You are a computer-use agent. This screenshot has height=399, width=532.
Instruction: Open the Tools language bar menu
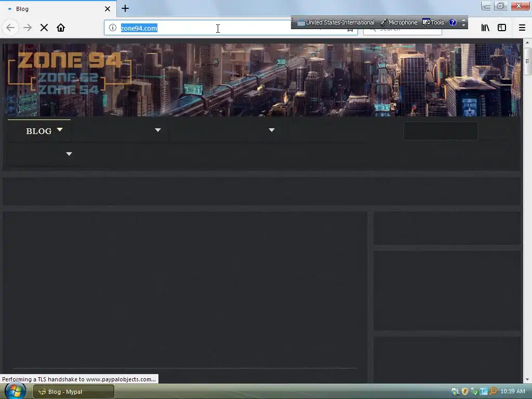[x=433, y=22]
